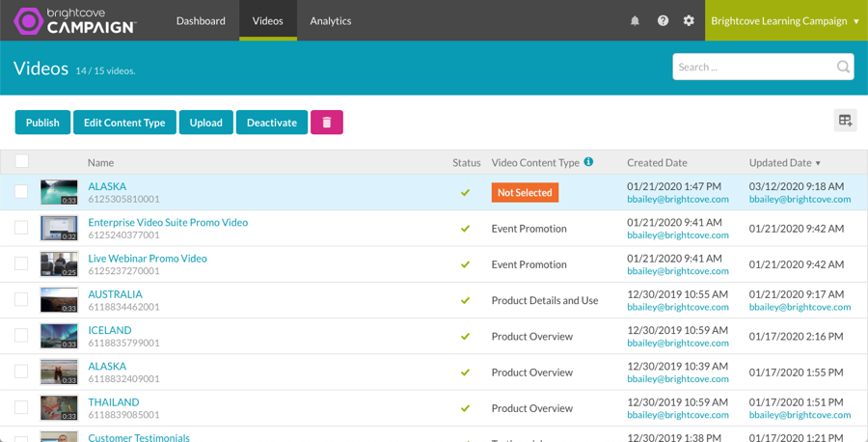The image size is (868, 442).
Task: Check the Enterprise Video Suite Promo row checkbox
Action: click(21, 228)
